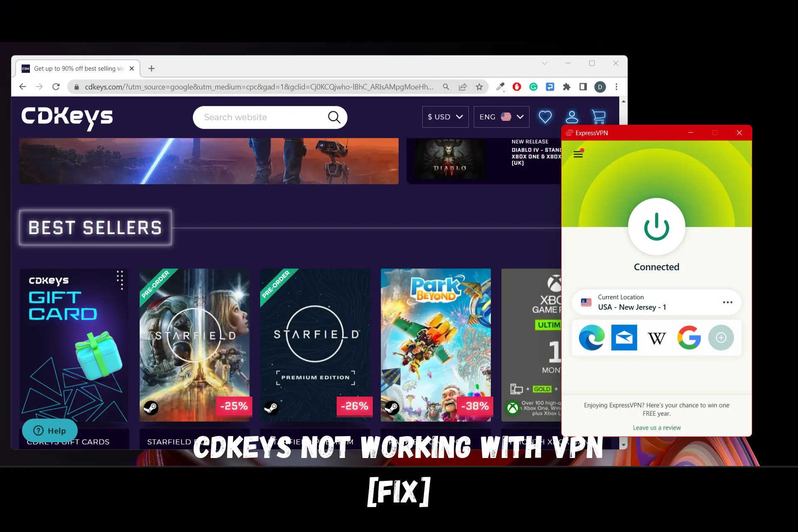This screenshot has width=798, height=532.
Task: Click the CDKeys shopping cart icon
Action: pos(599,116)
